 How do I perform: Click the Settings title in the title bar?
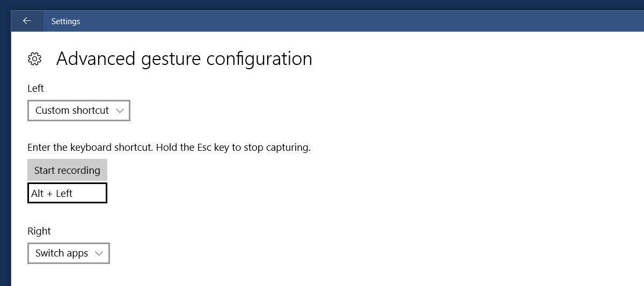click(65, 21)
